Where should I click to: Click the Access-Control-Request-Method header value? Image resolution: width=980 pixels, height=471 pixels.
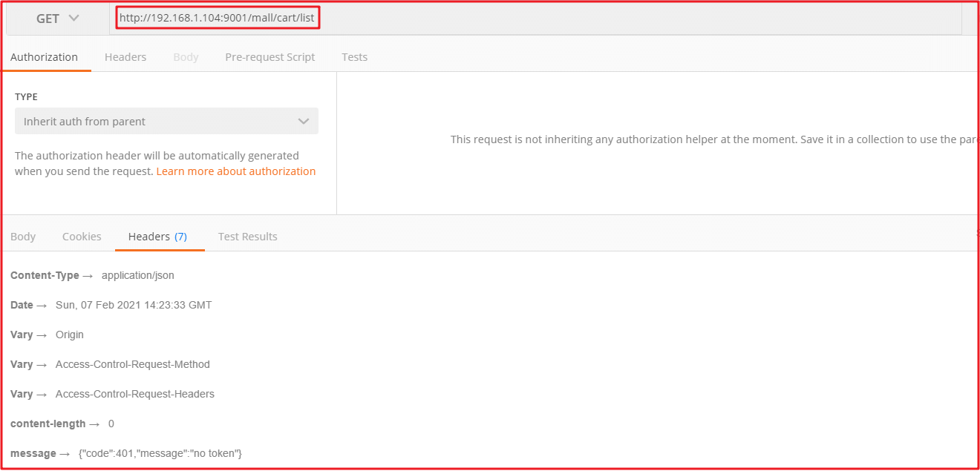pos(133,364)
